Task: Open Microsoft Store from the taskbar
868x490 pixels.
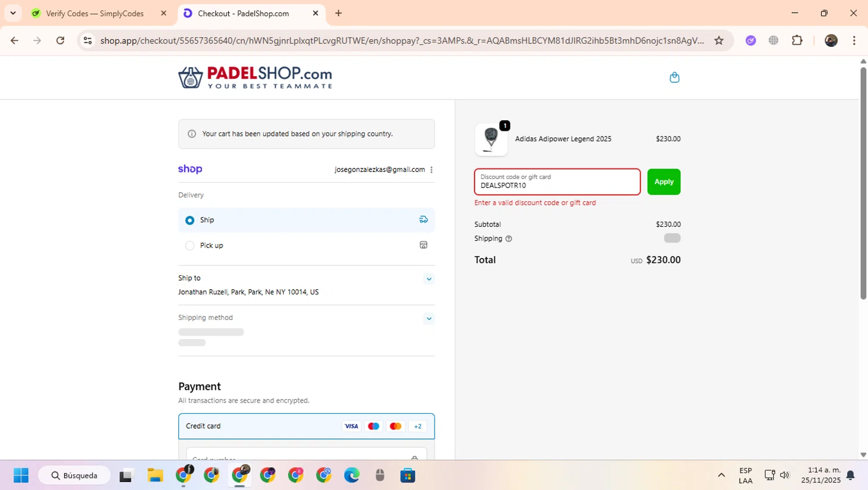Action: (408, 476)
